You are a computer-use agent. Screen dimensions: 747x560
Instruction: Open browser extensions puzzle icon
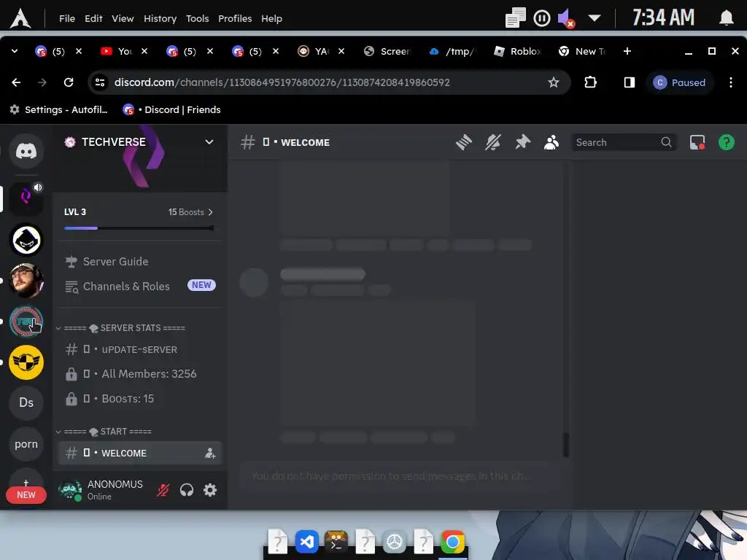click(591, 82)
